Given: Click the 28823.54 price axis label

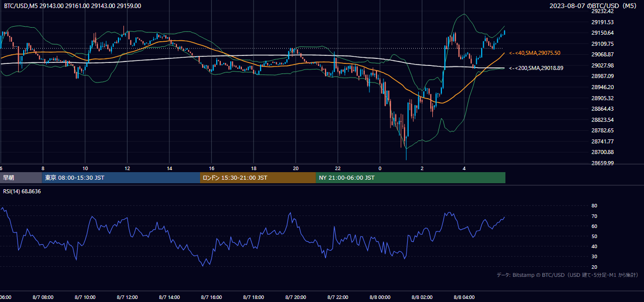Looking at the screenshot, I should 602,120.
